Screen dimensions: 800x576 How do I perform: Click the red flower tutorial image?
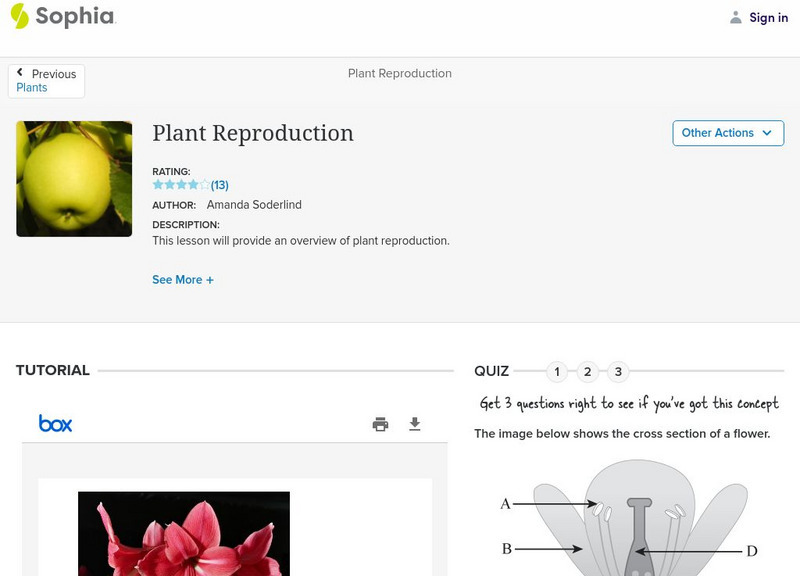[184, 533]
